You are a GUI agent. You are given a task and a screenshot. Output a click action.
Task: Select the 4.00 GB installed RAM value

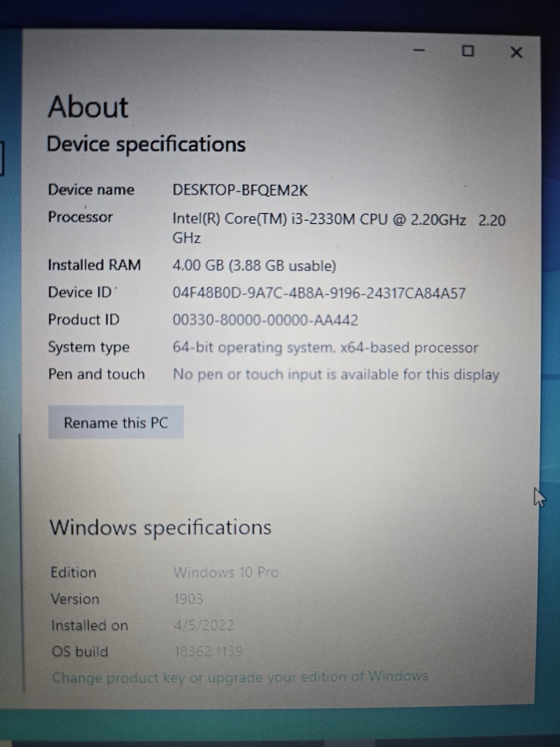pos(254,266)
